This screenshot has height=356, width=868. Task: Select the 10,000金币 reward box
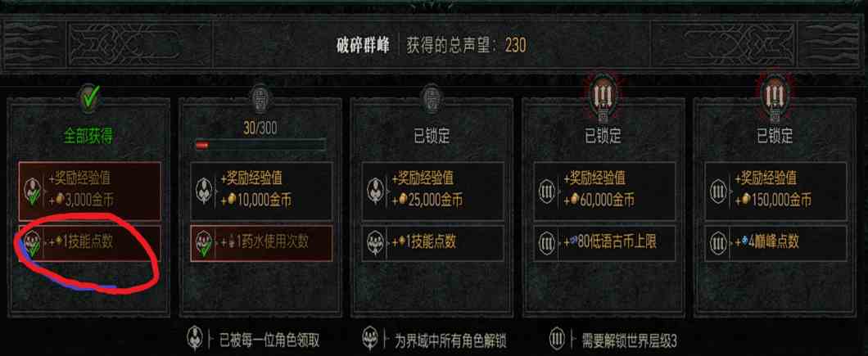[261, 192]
